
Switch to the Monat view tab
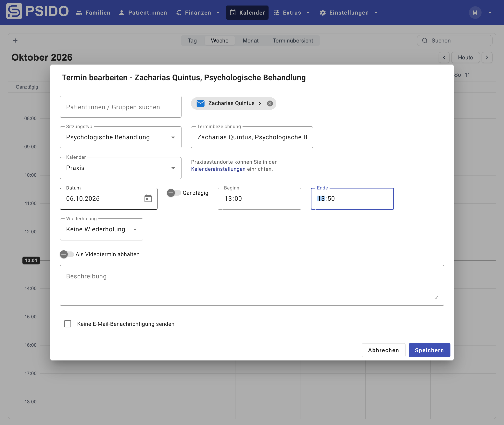tap(250, 41)
